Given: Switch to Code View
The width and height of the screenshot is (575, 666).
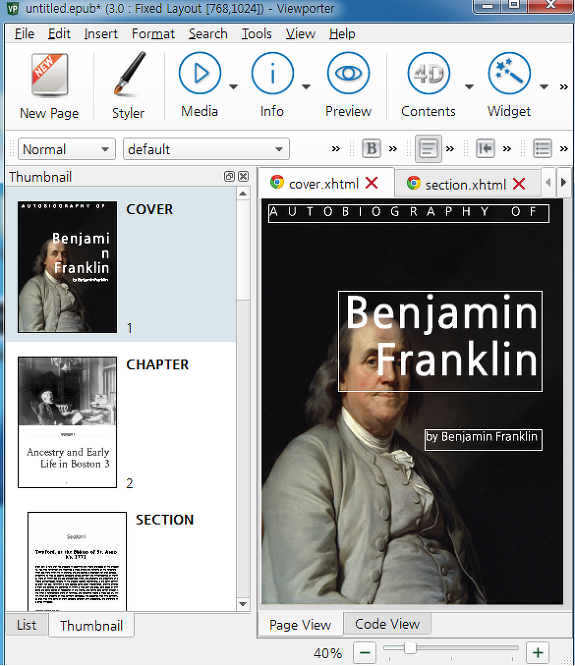Looking at the screenshot, I should tap(387, 624).
